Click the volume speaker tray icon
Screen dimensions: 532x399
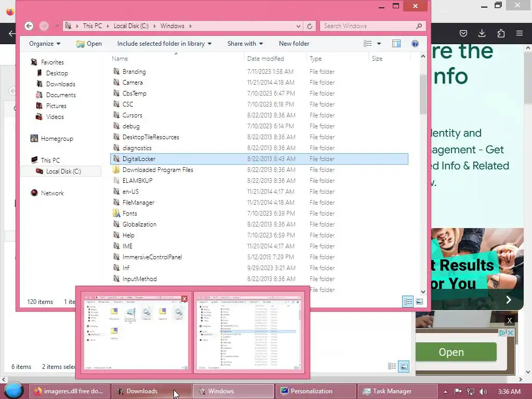483,392
